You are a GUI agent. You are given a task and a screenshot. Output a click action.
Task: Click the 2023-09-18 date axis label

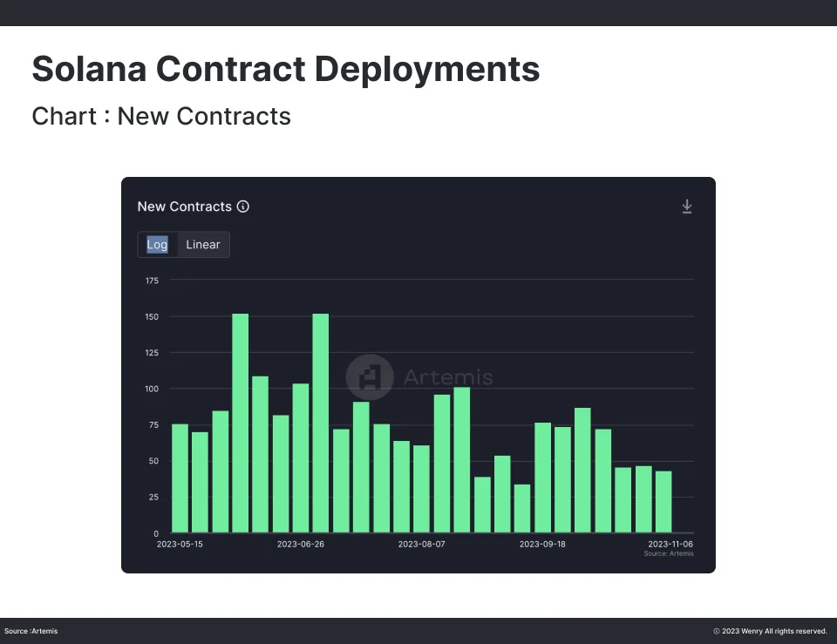coord(542,544)
